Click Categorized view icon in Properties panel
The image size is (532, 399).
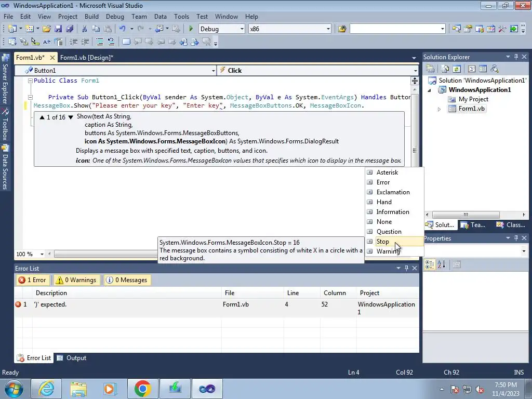[430, 264]
